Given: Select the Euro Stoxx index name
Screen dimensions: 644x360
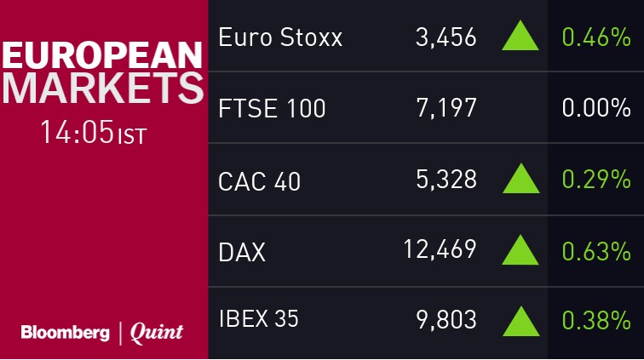Looking at the screenshot, I should 280,37.
